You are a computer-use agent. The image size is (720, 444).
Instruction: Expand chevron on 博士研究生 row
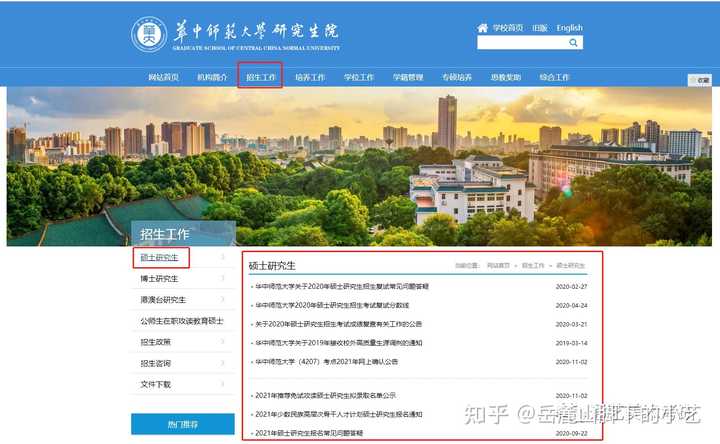[x=223, y=278]
